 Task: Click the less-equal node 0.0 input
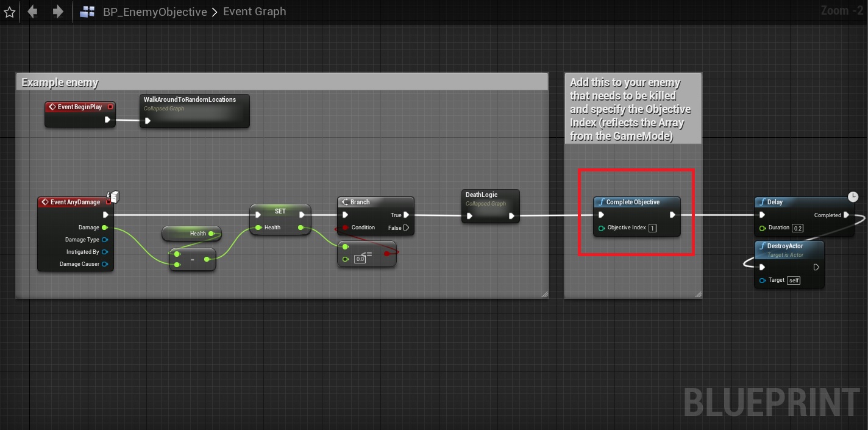coord(360,259)
